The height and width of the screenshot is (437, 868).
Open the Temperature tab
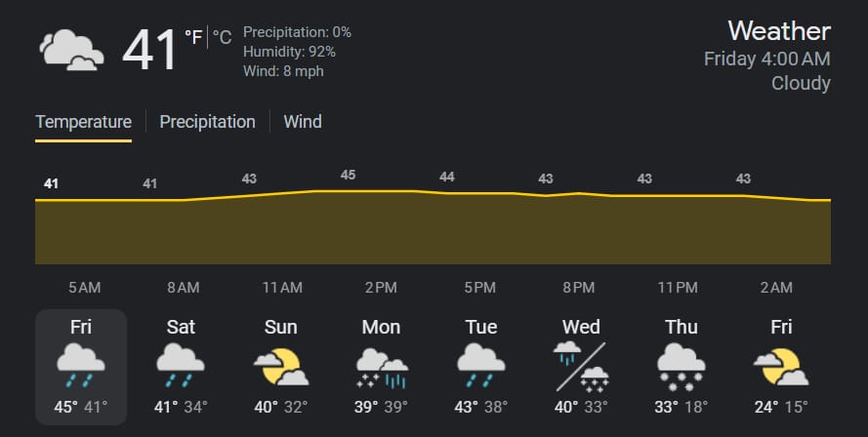(84, 122)
